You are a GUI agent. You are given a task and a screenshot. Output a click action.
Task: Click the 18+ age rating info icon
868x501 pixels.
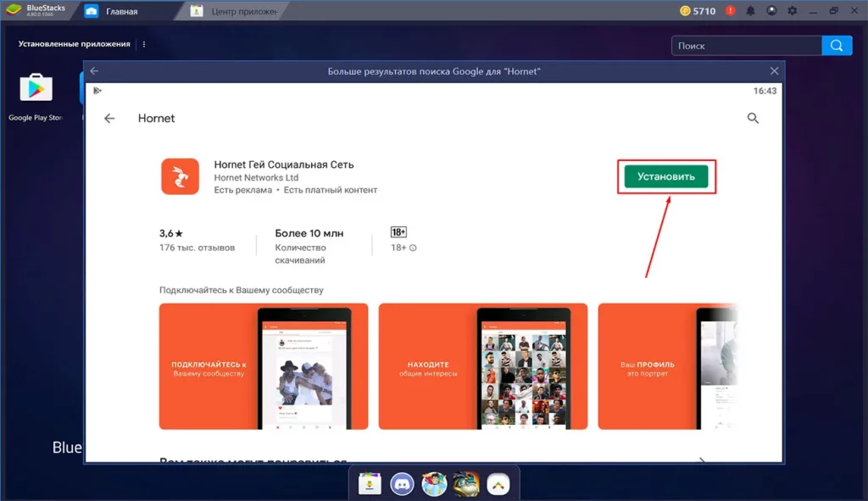413,248
